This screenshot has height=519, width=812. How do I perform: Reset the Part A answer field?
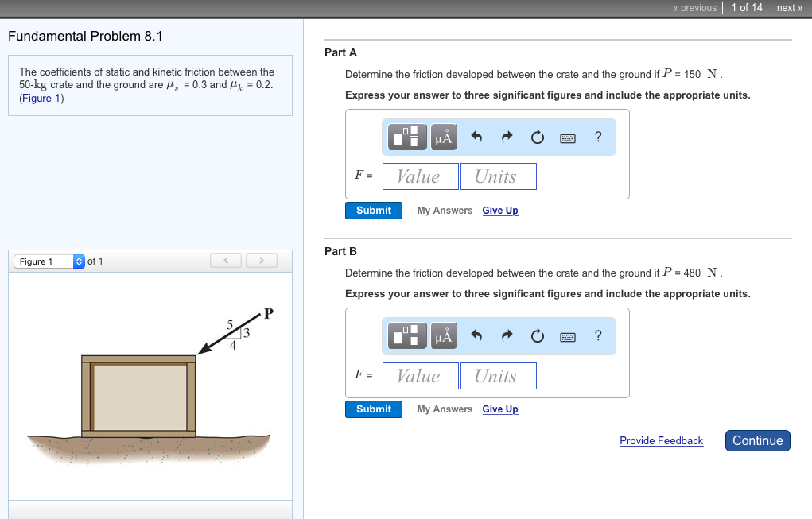pyautogui.click(x=537, y=137)
